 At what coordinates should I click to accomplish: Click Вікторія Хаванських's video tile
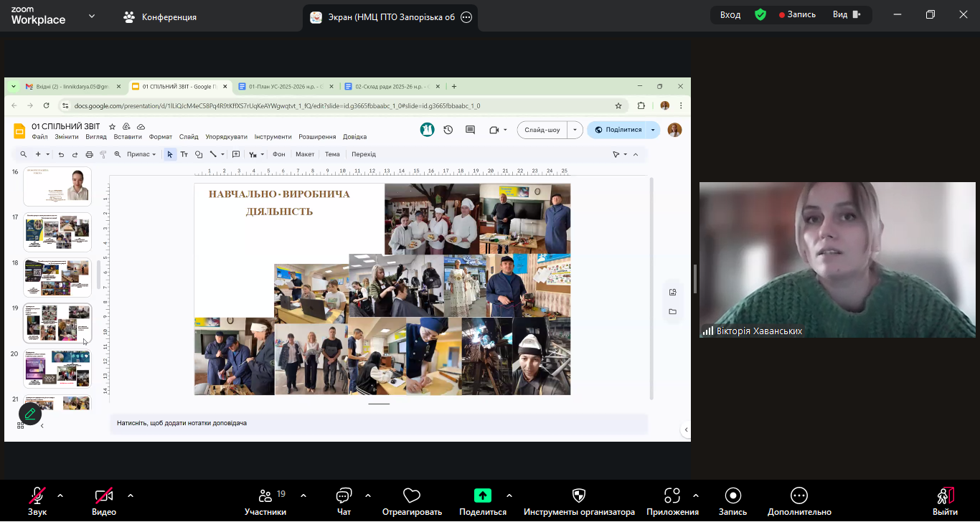point(839,260)
